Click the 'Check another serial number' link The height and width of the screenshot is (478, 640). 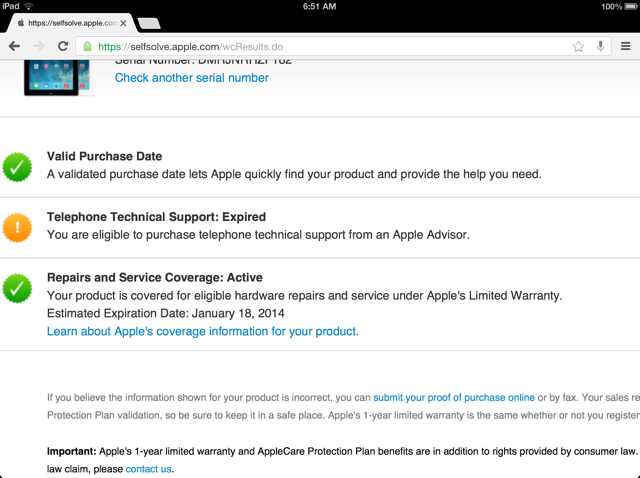tap(191, 78)
